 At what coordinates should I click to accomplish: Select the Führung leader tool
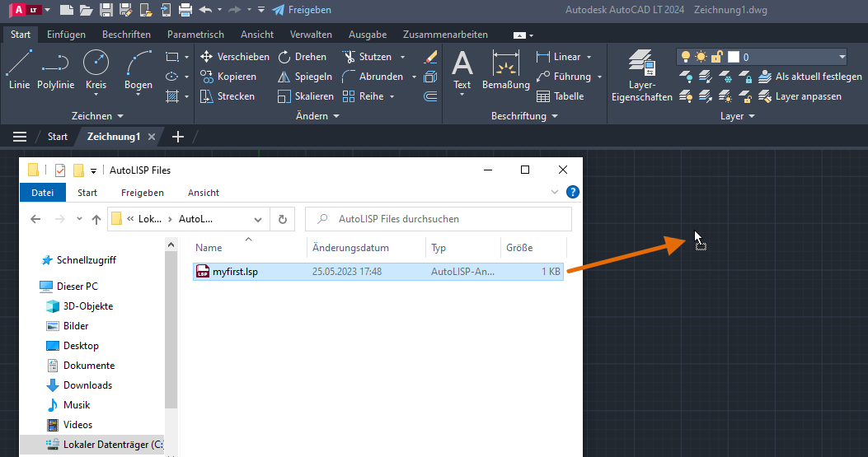point(564,77)
